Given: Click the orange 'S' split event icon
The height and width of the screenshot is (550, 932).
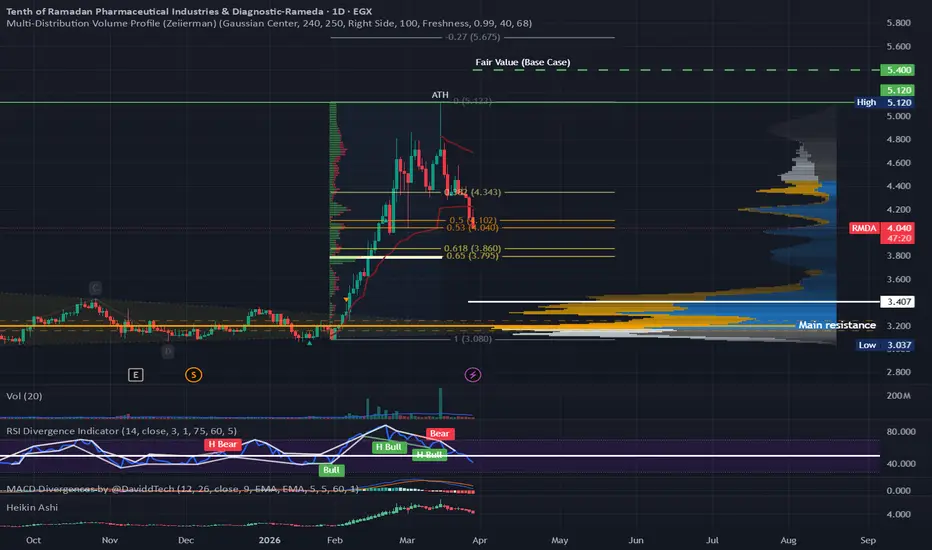Looking at the screenshot, I should (193, 375).
